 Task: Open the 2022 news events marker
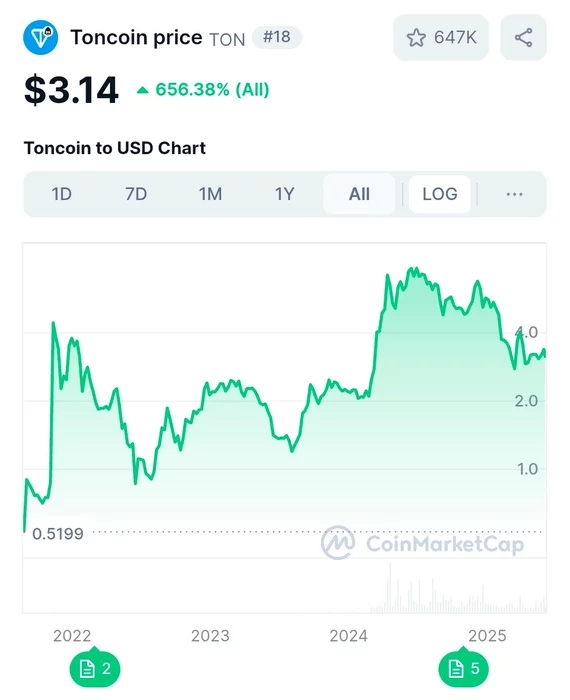[x=95, y=668]
